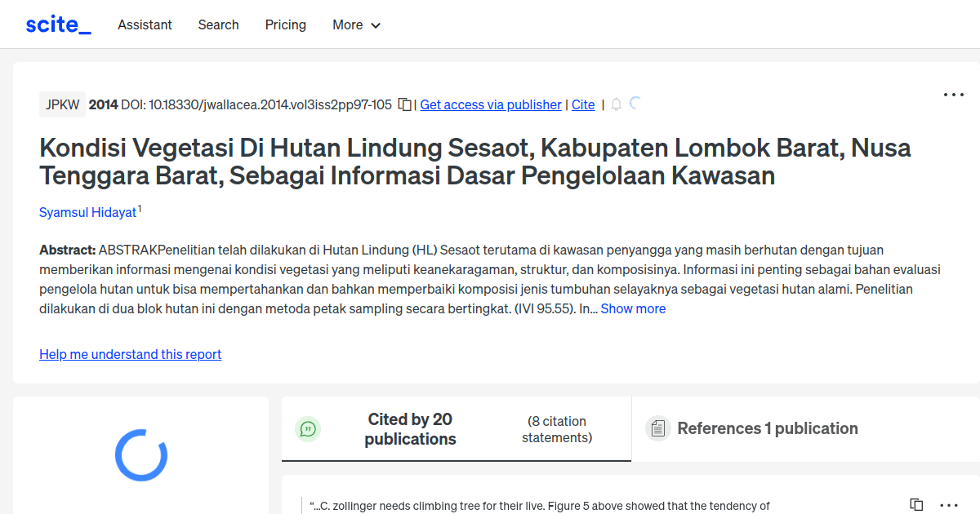Open the Pricing page
Image resolution: width=980 pixels, height=514 pixels.
tap(286, 25)
